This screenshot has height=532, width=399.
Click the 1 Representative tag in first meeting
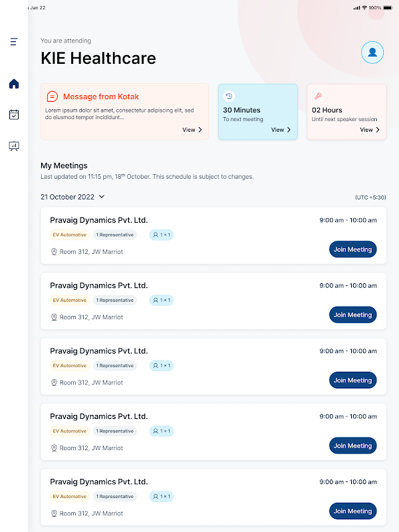115,235
